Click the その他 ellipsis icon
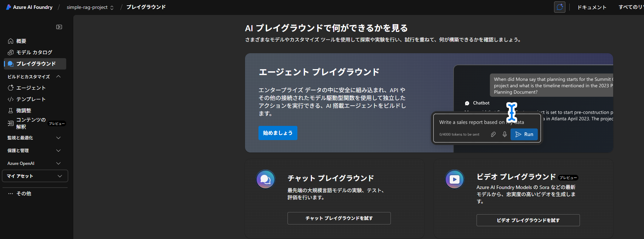This screenshot has width=644, height=239. [x=11, y=194]
